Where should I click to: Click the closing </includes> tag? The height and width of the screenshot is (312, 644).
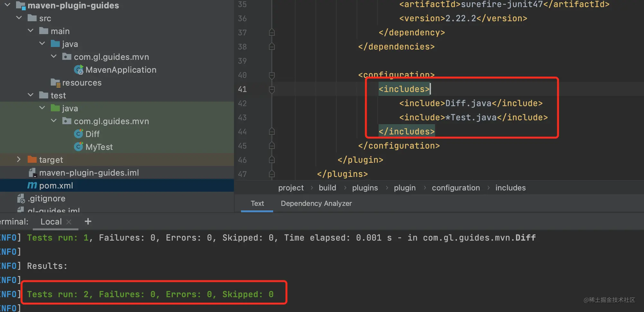[407, 132]
